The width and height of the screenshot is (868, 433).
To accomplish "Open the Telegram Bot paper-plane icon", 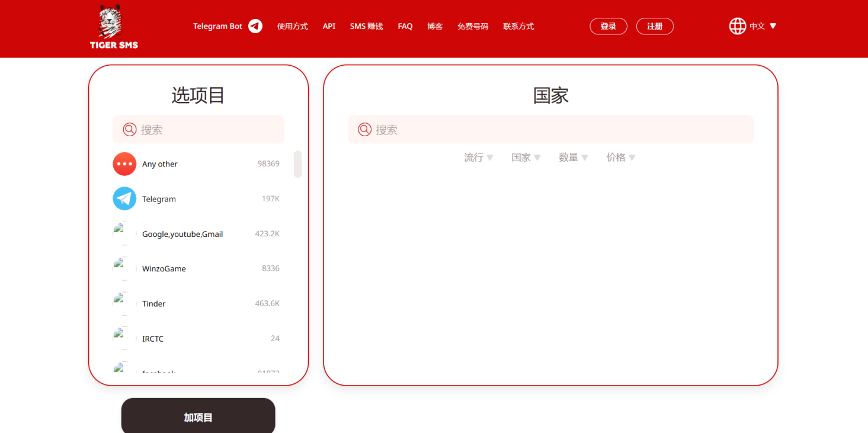I will [255, 26].
